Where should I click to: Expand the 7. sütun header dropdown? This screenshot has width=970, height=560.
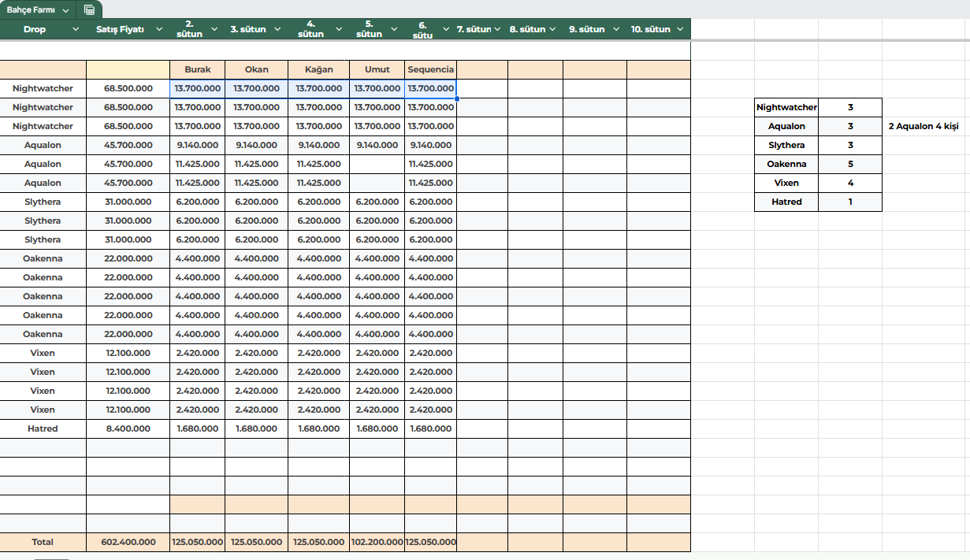(498, 29)
